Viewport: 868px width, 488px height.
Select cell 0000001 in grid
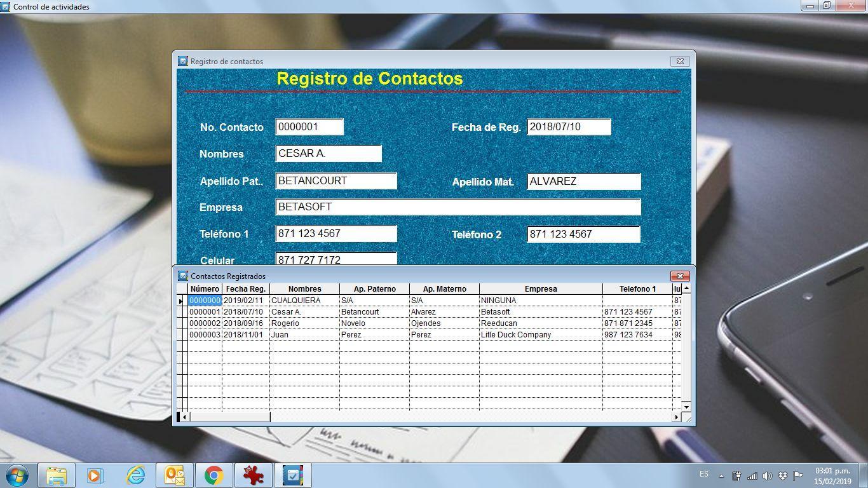point(205,312)
